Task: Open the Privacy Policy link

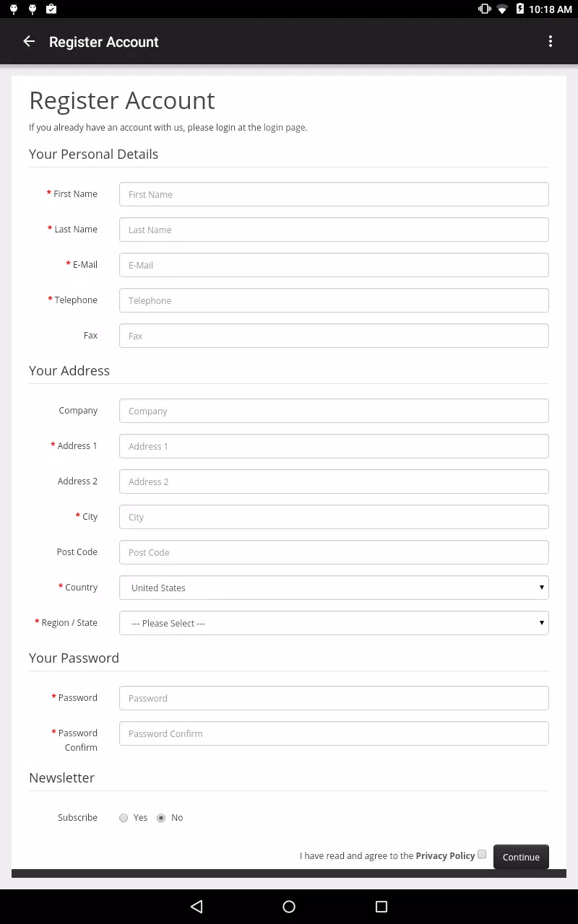Action: point(445,855)
